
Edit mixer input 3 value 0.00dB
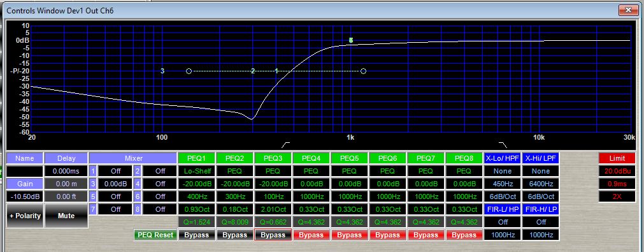(x=115, y=184)
